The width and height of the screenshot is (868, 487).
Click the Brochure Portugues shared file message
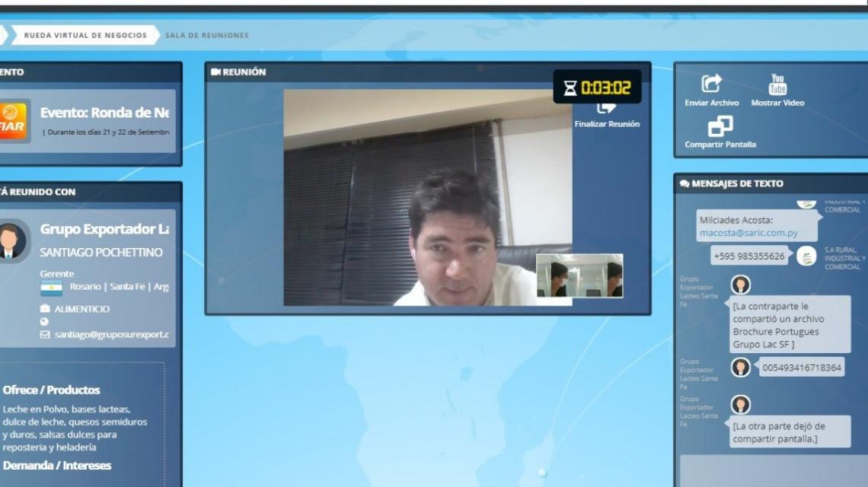[790, 325]
